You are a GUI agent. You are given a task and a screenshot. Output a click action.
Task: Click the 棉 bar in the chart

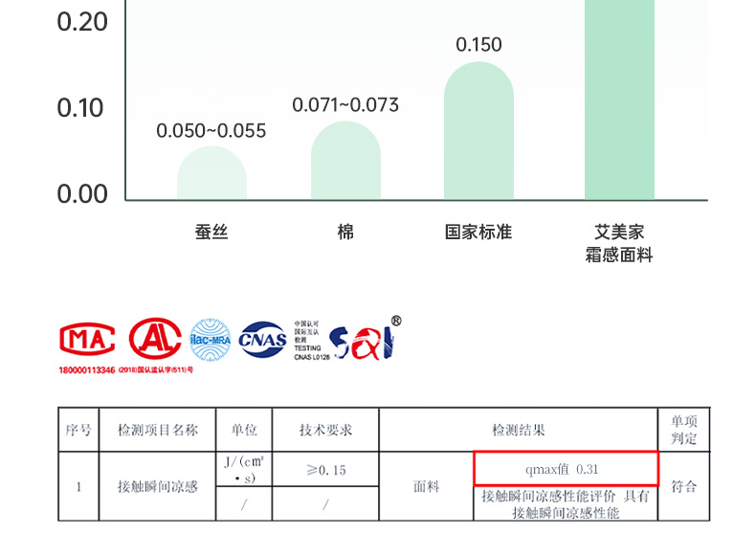click(x=345, y=162)
